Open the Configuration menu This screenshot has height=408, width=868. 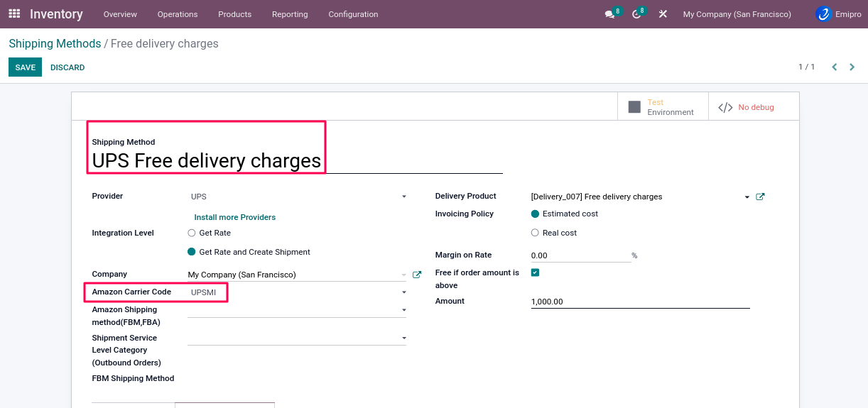point(353,14)
